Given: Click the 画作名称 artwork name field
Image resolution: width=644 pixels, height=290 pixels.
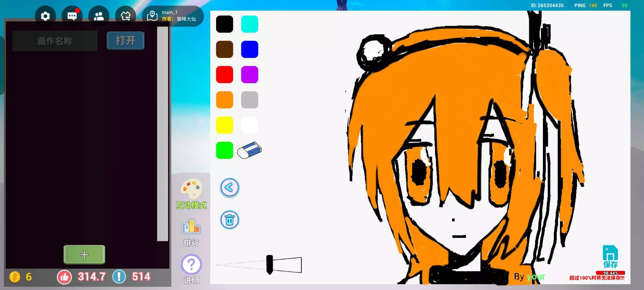Looking at the screenshot, I should click(x=55, y=41).
